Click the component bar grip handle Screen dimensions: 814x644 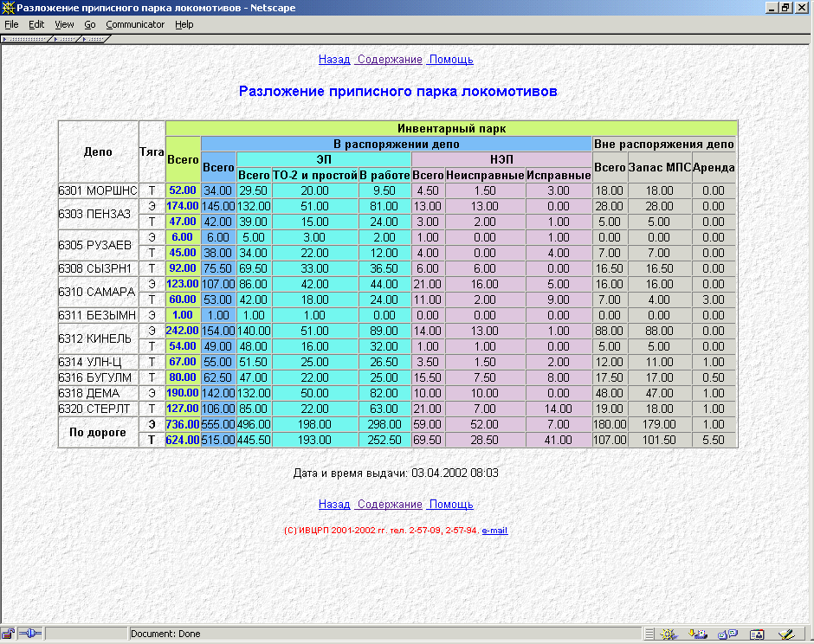[649, 634]
